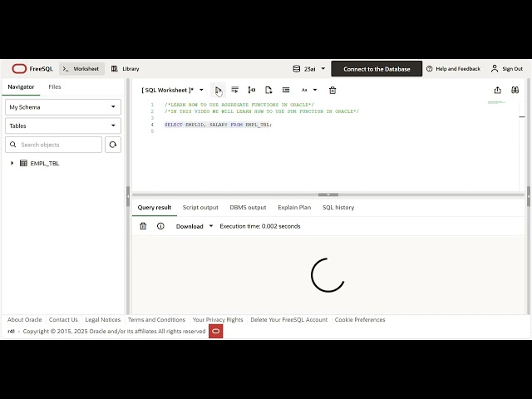
Task: Click the editor minimap preview
Action: [496, 102]
